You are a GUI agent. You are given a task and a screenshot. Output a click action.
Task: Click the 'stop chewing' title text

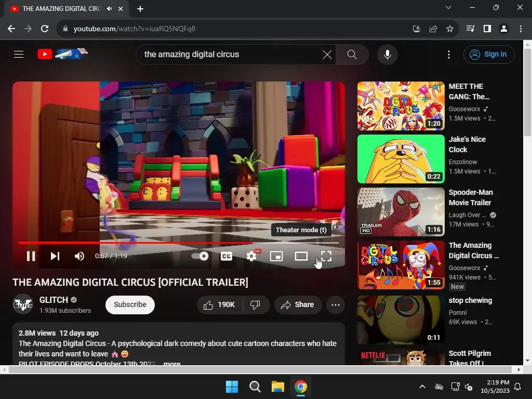tap(470, 300)
